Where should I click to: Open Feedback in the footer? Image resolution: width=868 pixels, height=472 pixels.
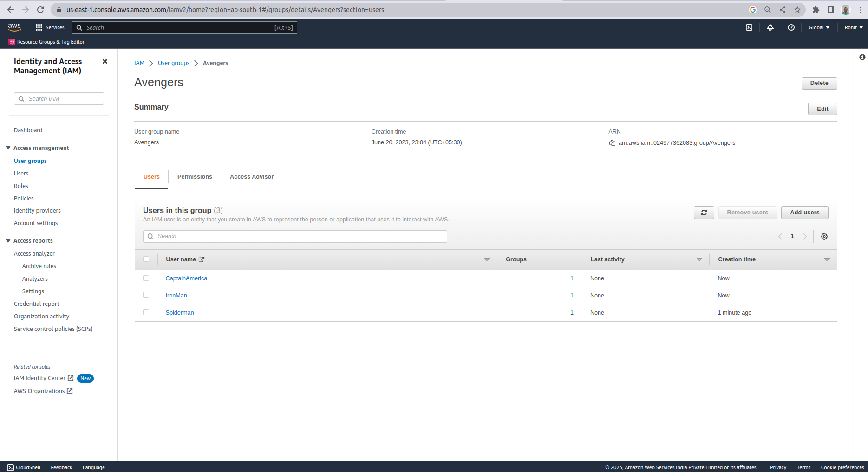61,467
